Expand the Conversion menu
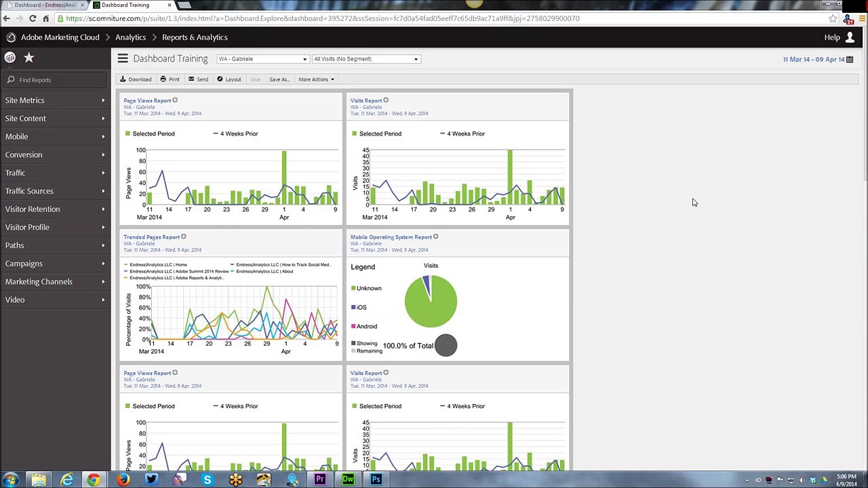The height and width of the screenshot is (488, 868). point(55,155)
